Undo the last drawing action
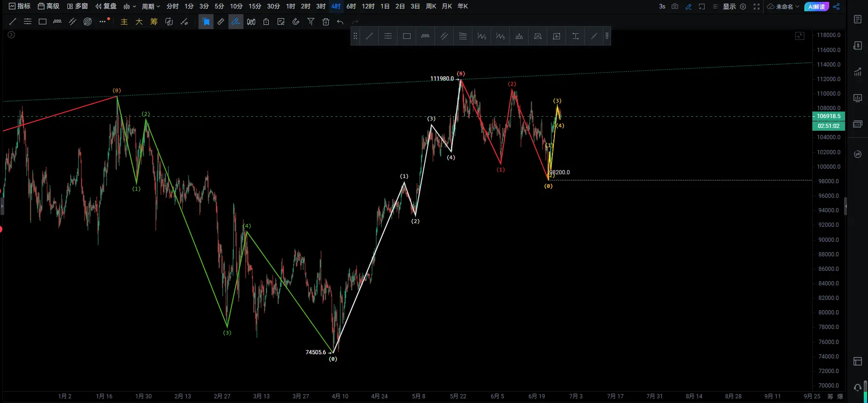The image size is (868, 403). coord(340,22)
